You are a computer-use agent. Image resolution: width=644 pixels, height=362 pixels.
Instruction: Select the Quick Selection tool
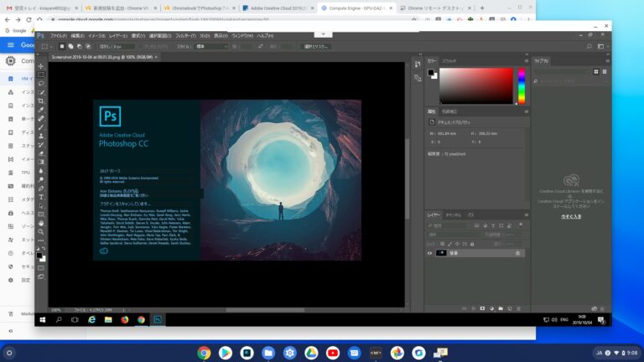point(40,92)
